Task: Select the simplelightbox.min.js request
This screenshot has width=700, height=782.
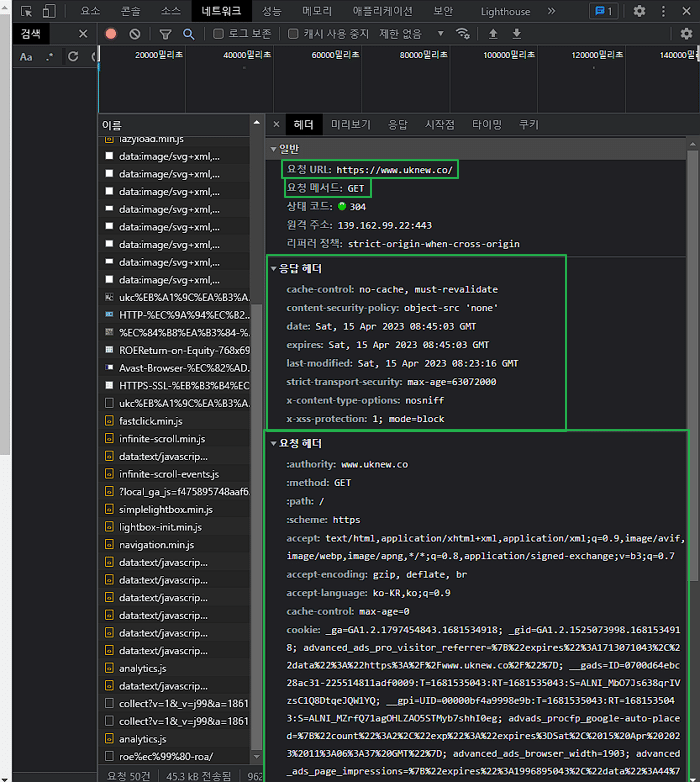Action: pyautogui.click(x=175, y=509)
